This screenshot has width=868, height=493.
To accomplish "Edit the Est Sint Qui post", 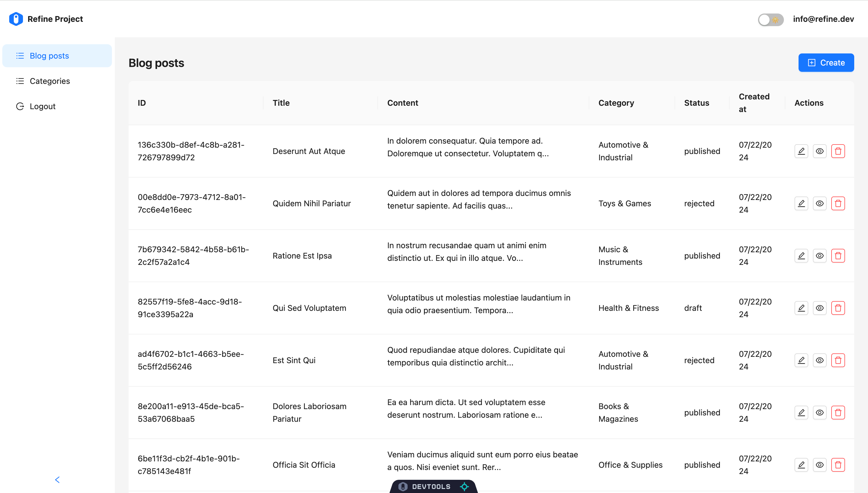I will 801,360.
